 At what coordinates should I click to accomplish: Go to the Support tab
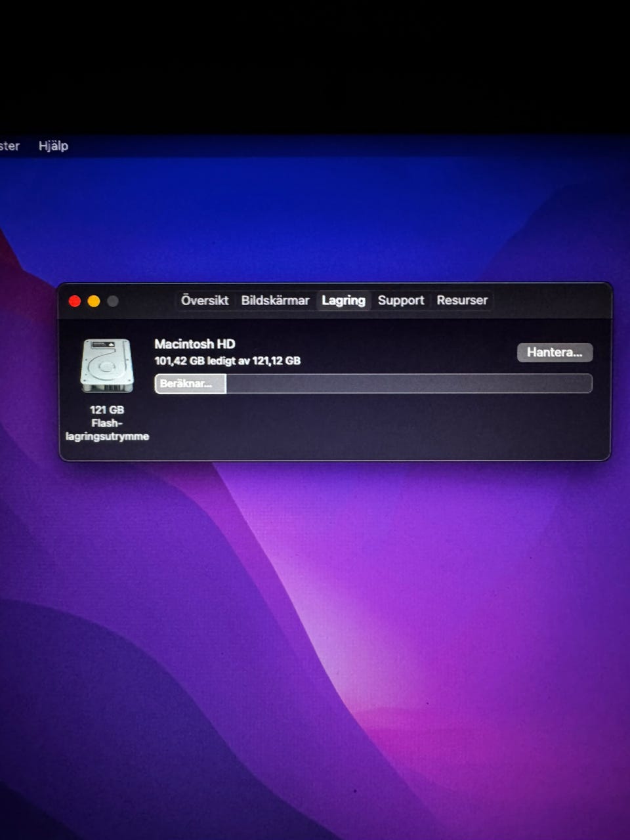[x=401, y=301]
